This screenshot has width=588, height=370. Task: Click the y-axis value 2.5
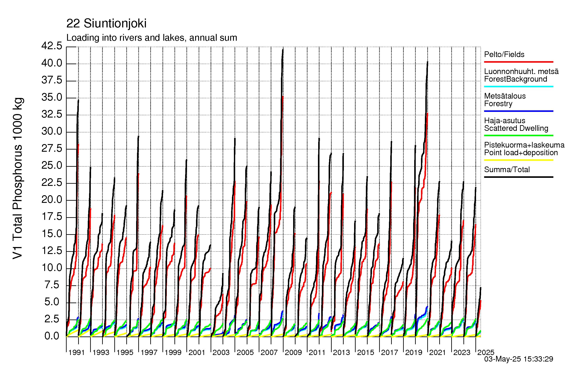[x=52, y=319]
